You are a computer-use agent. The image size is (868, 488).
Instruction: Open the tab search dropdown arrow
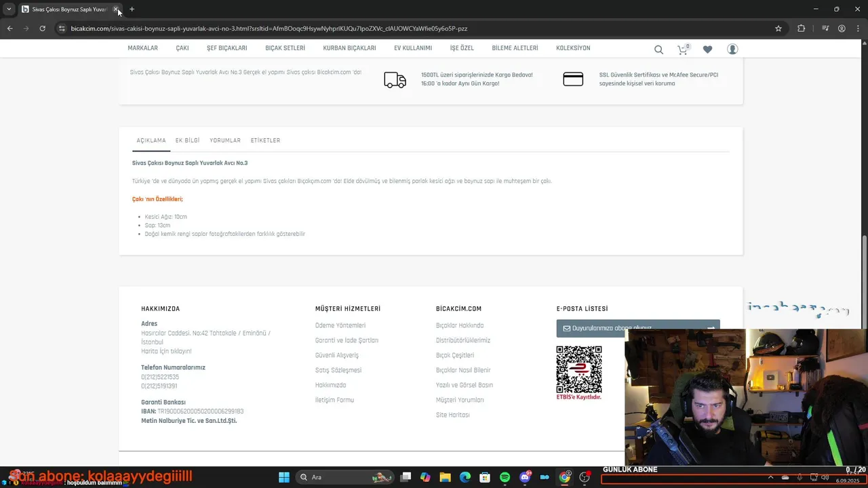[x=9, y=9]
